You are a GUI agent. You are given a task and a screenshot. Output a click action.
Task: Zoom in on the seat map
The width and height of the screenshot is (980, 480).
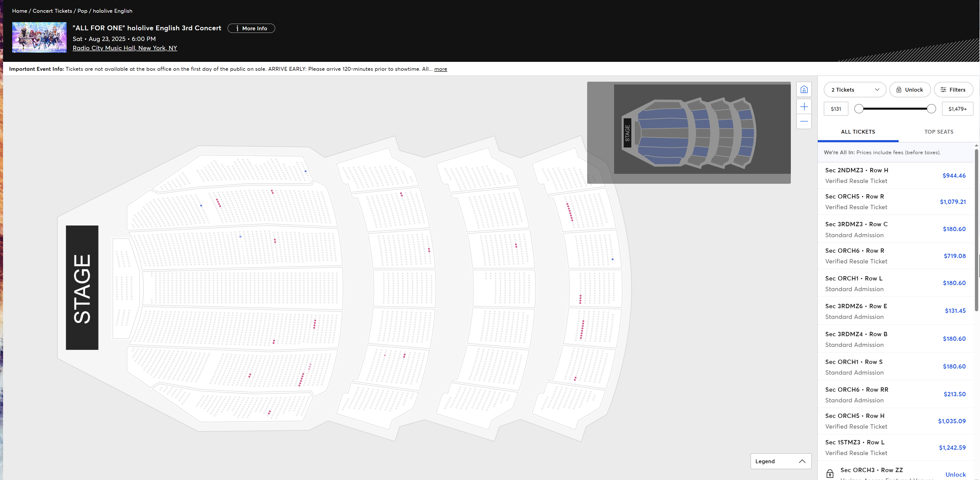[x=804, y=107]
